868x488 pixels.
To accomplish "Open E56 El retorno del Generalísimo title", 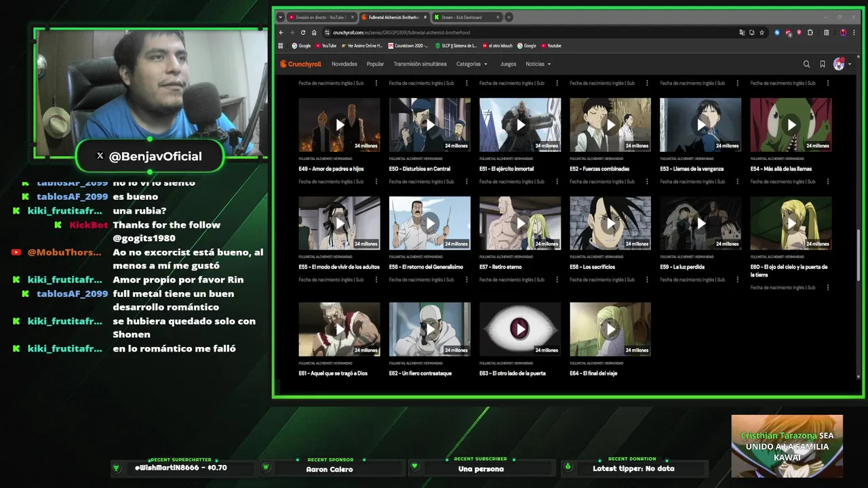I will [426, 267].
